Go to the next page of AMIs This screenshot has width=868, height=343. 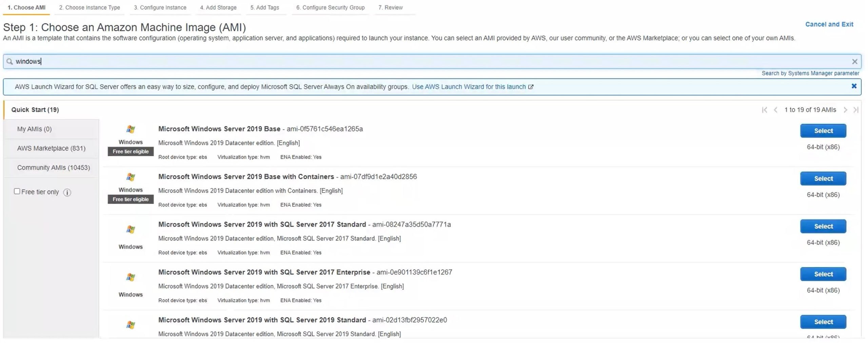click(845, 110)
